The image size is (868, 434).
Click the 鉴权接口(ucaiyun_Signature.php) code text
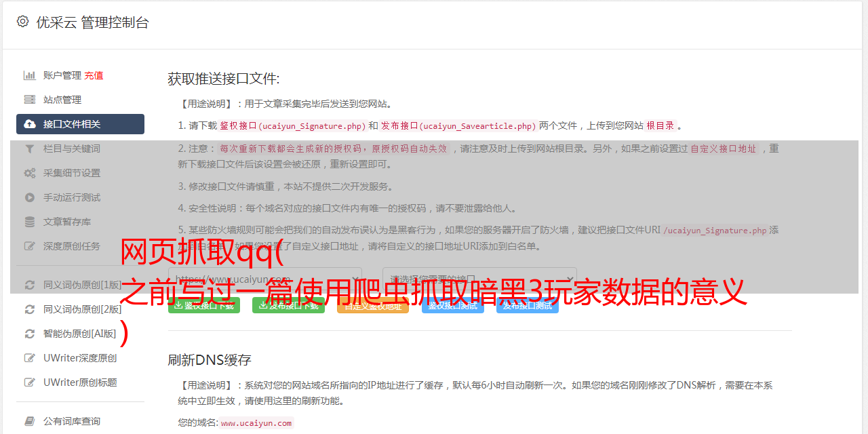292,125
